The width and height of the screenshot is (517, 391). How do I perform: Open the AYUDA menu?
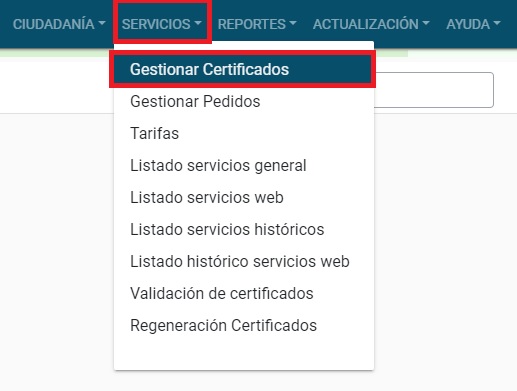coord(473,24)
